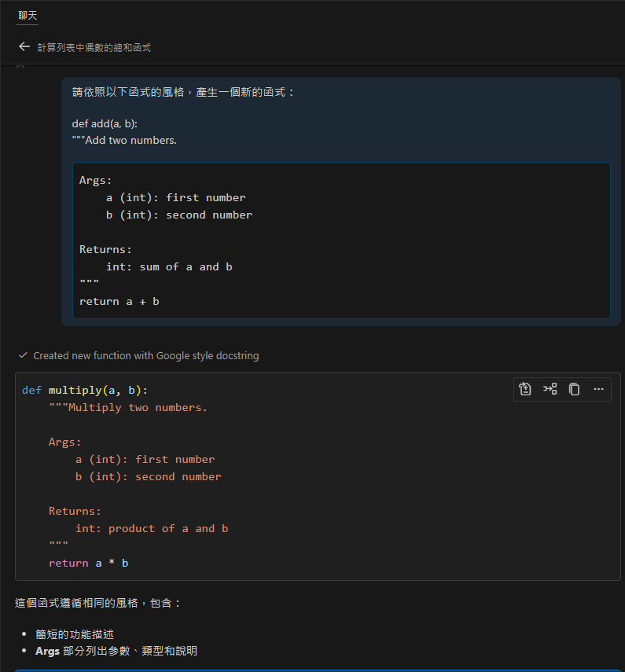The image size is (625, 672).
Task: Click the 'return a * b' code line
Action: [88, 564]
